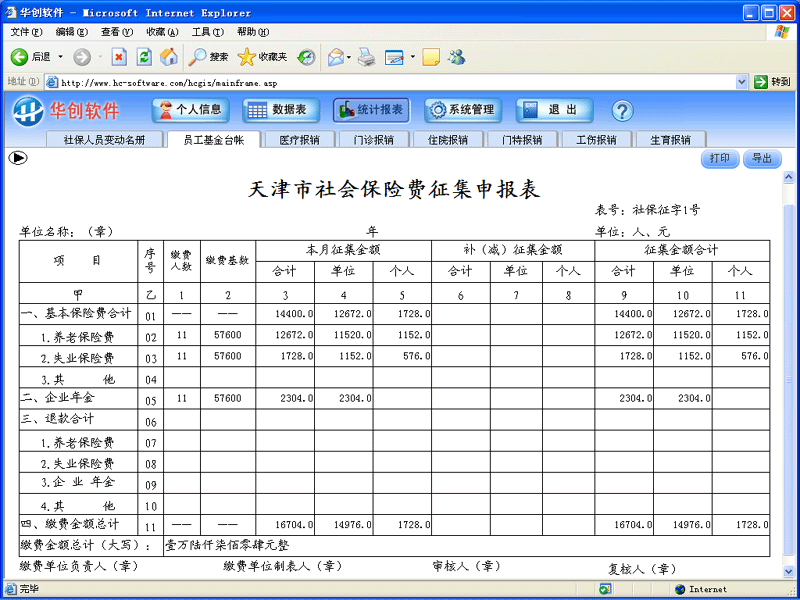This screenshot has height=600, width=800.
Task: Open the Mail options dropdown arrow
Action: pyautogui.click(x=349, y=57)
